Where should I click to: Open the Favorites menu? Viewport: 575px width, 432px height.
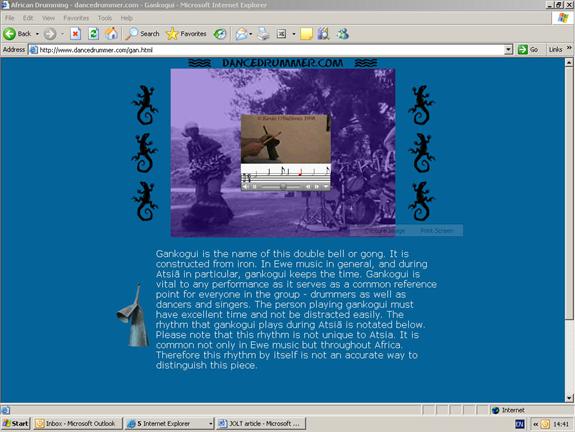[76, 18]
